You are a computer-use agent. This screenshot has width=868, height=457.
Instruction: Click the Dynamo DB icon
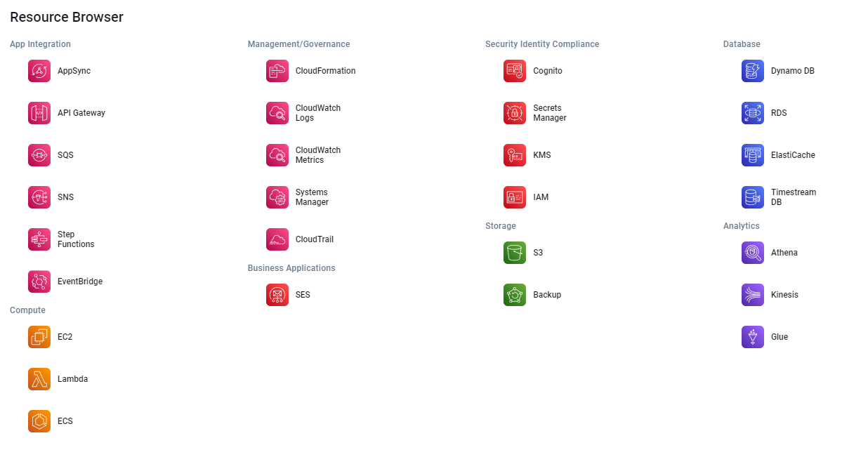point(753,71)
